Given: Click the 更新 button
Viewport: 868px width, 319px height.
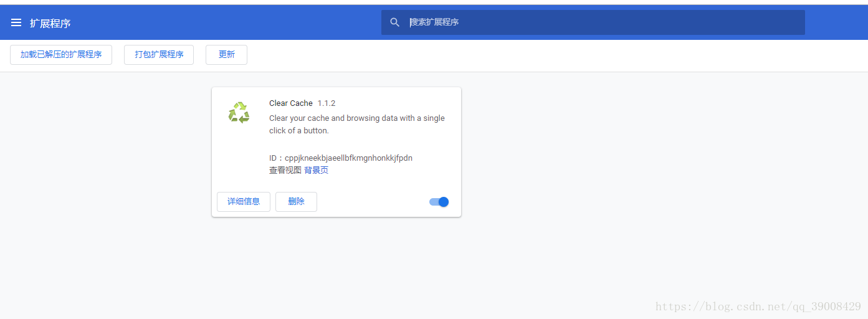Looking at the screenshot, I should pos(227,55).
